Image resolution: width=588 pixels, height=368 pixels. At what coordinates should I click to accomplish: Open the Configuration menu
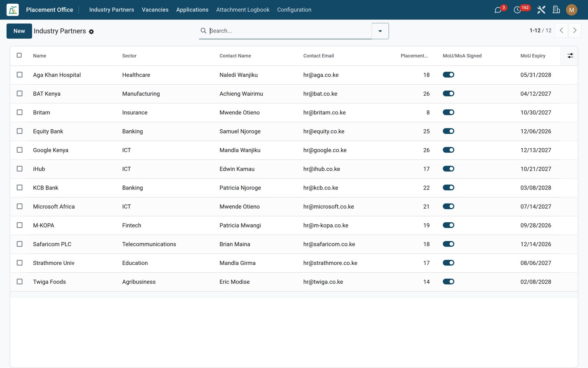tap(294, 10)
